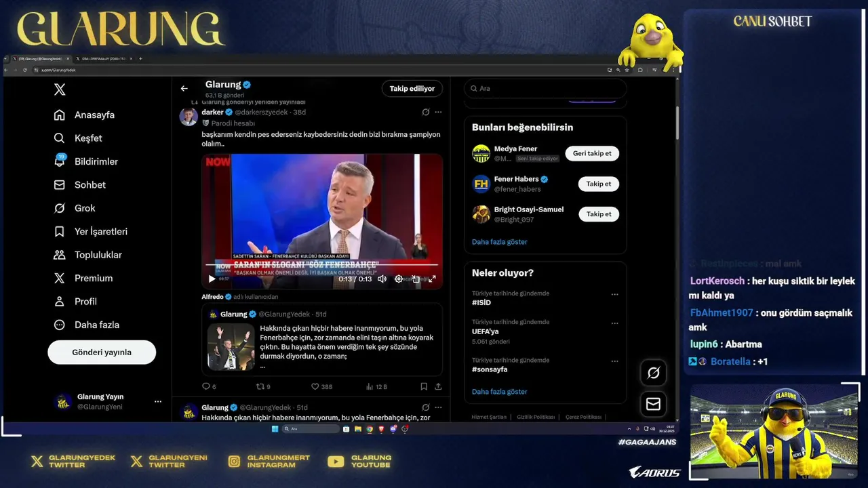
Task: Follow Fener Habers account
Action: (599, 184)
